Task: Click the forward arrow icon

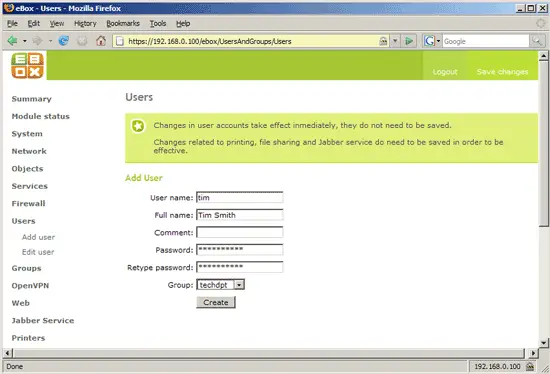Action: [37, 41]
